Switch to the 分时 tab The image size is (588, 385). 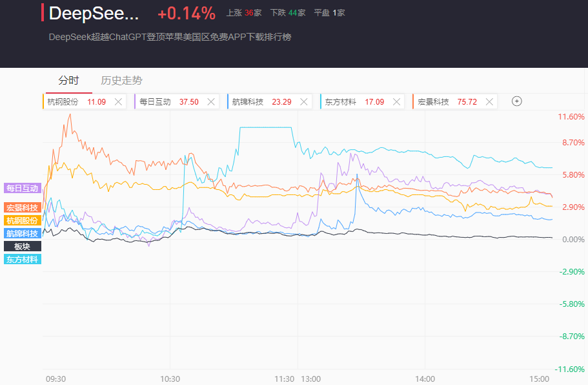[x=68, y=80]
